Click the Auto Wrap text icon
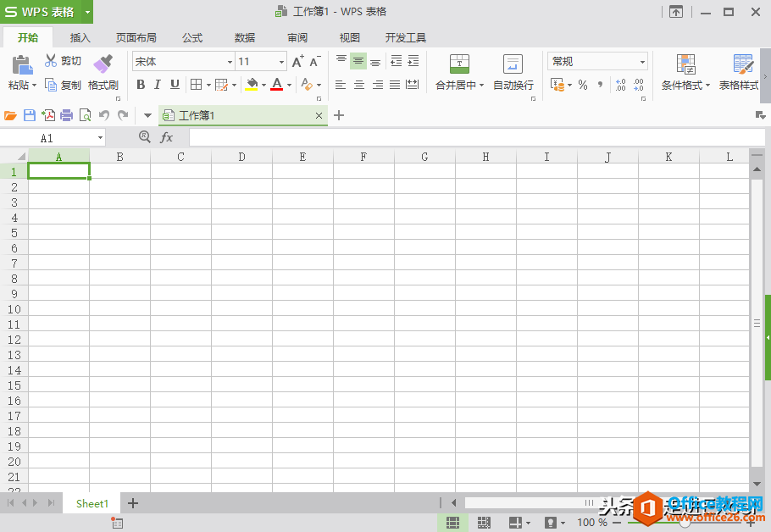The height and width of the screenshot is (532, 771). (x=513, y=64)
